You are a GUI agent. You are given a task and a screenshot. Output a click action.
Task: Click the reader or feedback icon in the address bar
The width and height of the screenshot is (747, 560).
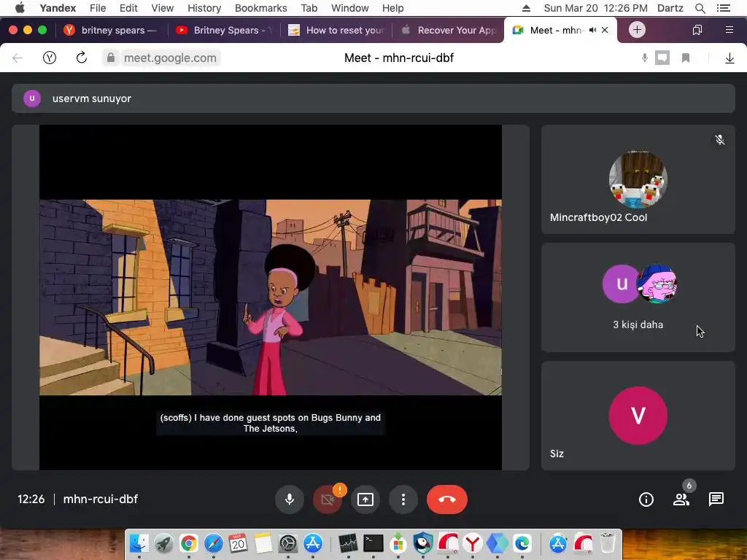[x=662, y=58]
